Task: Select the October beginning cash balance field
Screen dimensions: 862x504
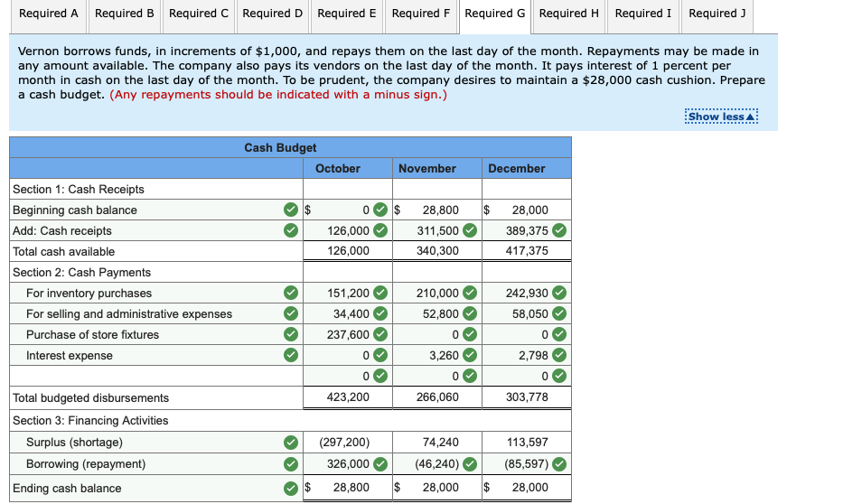Action: point(348,210)
